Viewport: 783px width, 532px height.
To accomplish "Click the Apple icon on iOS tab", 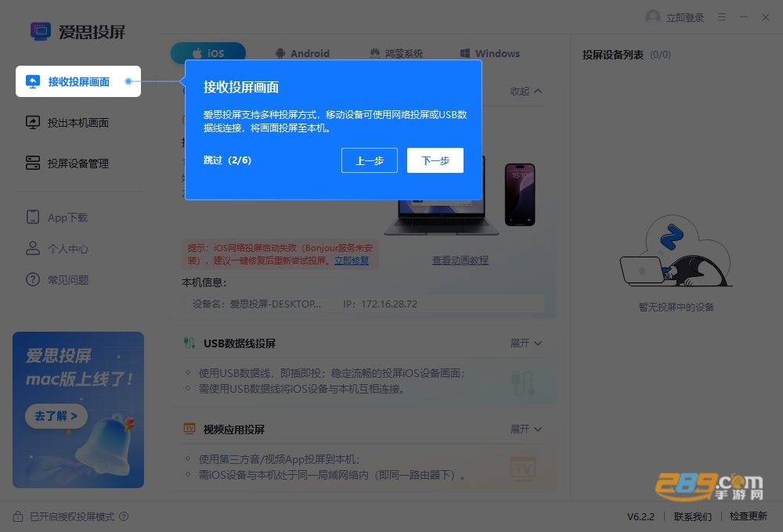I will (197, 53).
